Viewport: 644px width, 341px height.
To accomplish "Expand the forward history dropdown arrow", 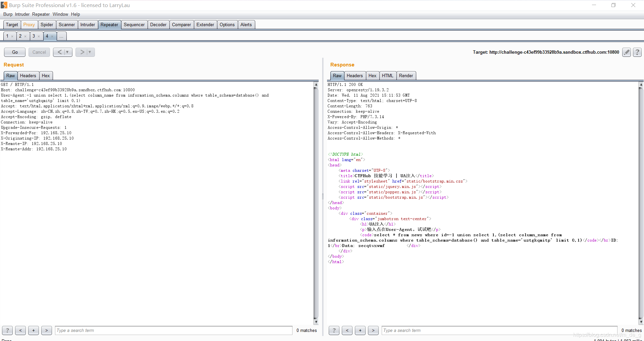I will click(90, 52).
